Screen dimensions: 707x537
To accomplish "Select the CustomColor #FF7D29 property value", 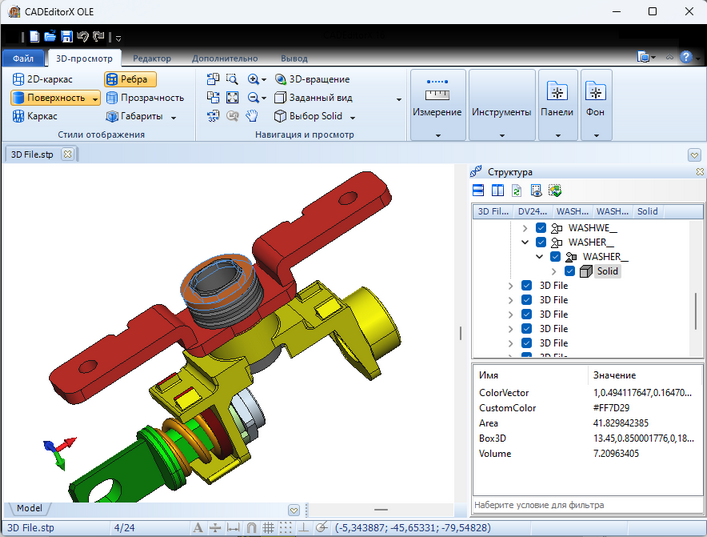I will (x=614, y=408).
